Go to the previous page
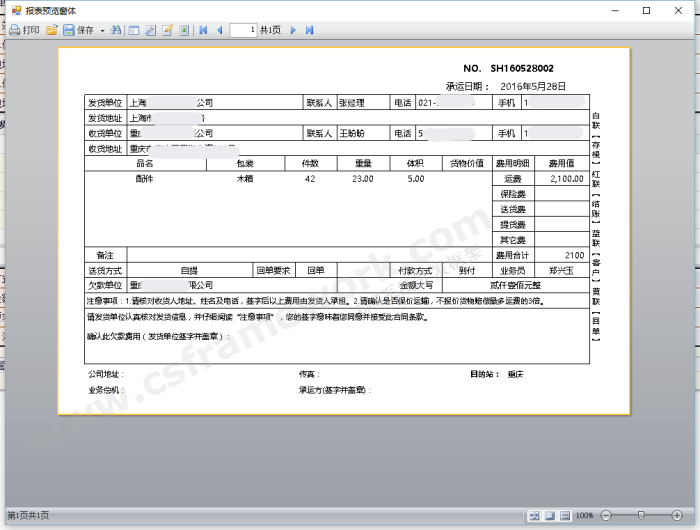 (x=218, y=30)
